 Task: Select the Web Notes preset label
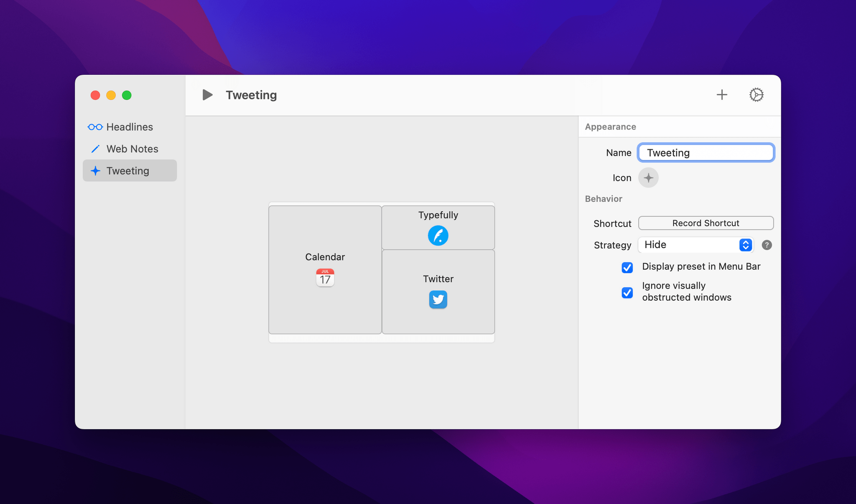[x=132, y=149]
